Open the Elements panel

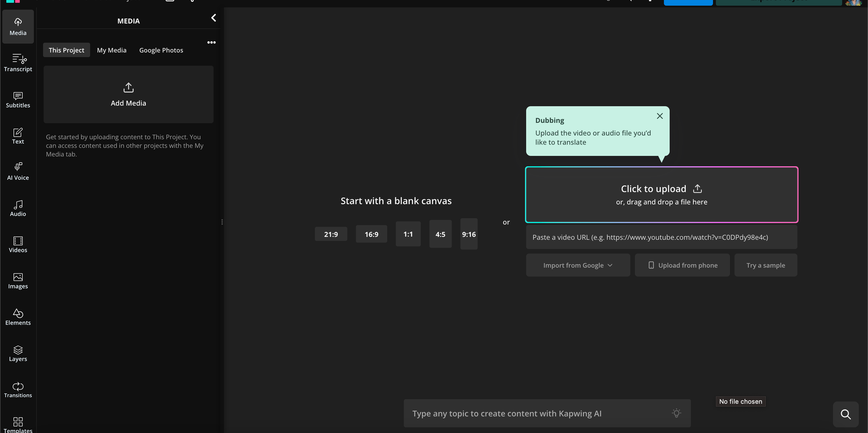18,316
